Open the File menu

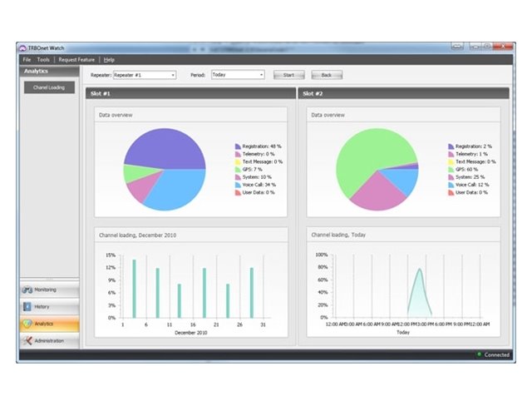[x=27, y=60]
